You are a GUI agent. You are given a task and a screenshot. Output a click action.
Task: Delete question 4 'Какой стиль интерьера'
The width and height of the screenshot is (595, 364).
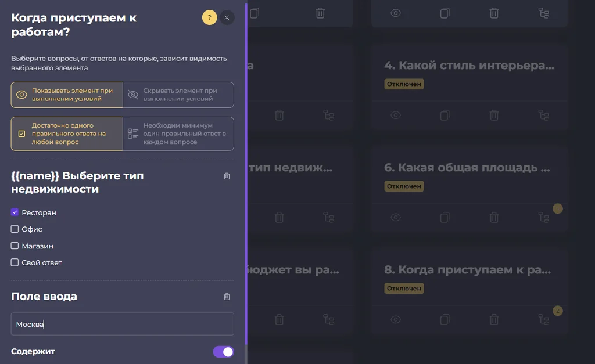pyautogui.click(x=494, y=116)
